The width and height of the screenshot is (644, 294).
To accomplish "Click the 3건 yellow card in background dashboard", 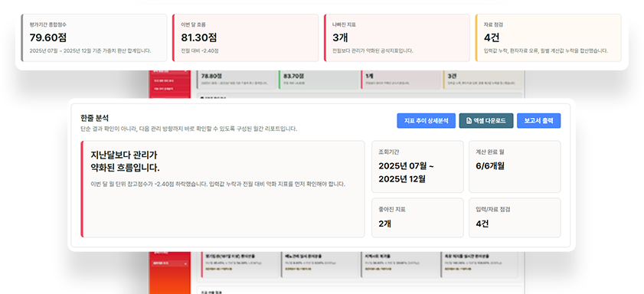I will (x=482, y=80).
